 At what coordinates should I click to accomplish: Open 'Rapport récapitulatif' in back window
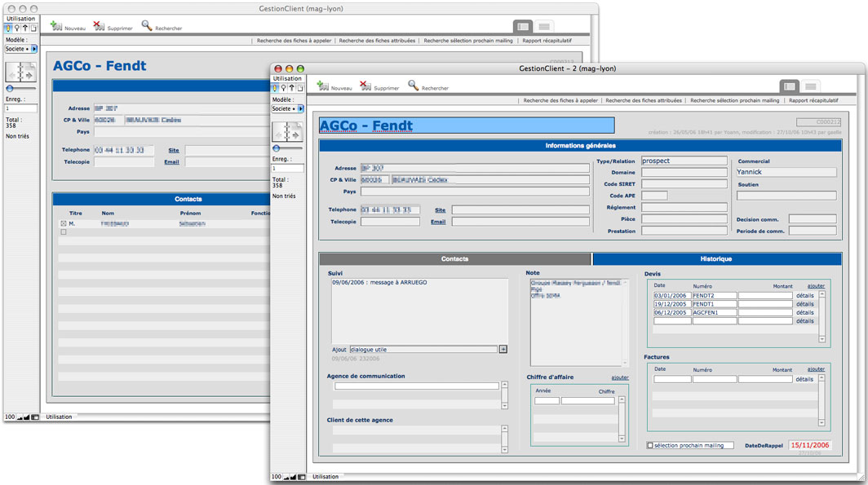[x=547, y=41]
